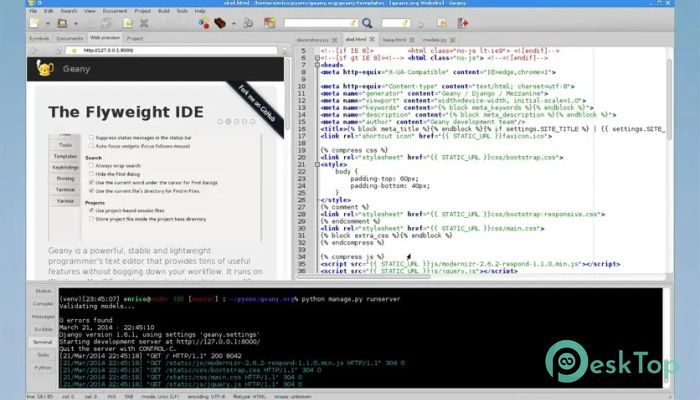Open the Project menu

[142, 11]
